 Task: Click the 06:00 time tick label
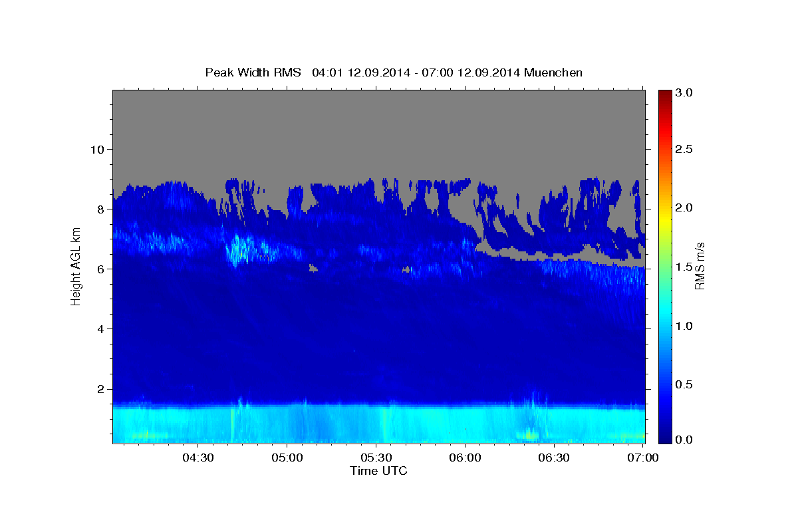tap(465, 458)
